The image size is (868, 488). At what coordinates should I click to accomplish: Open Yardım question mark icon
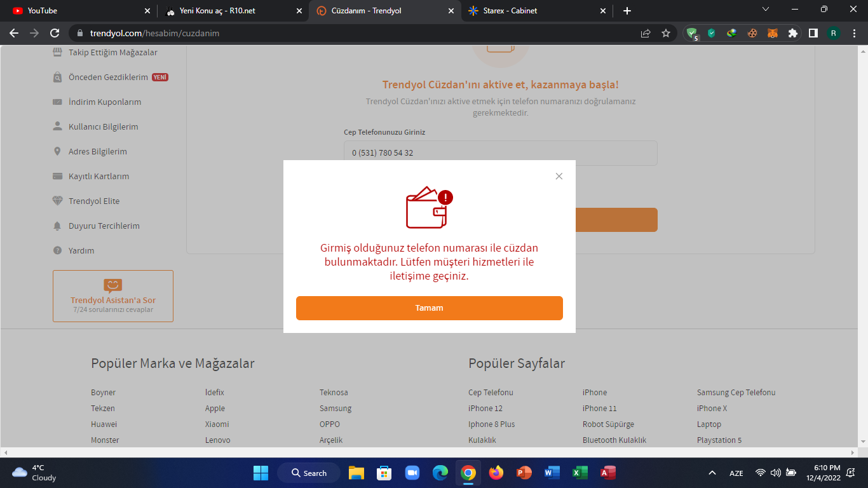point(57,250)
